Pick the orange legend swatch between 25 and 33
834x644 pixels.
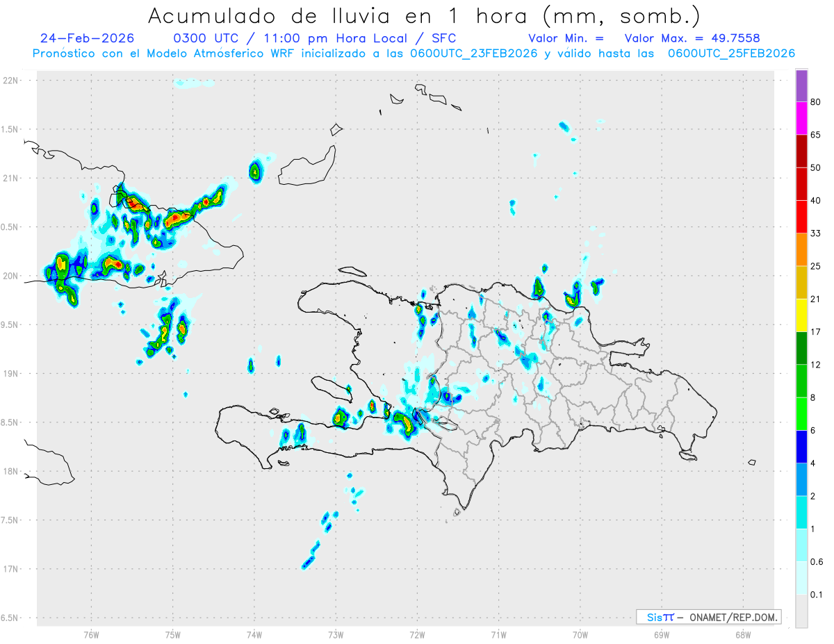click(x=801, y=249)
